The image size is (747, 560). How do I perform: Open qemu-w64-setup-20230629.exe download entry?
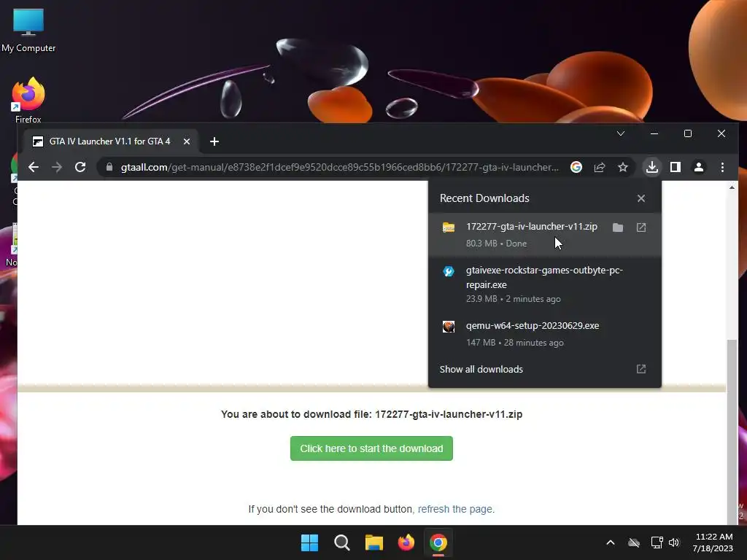point(544,334)
